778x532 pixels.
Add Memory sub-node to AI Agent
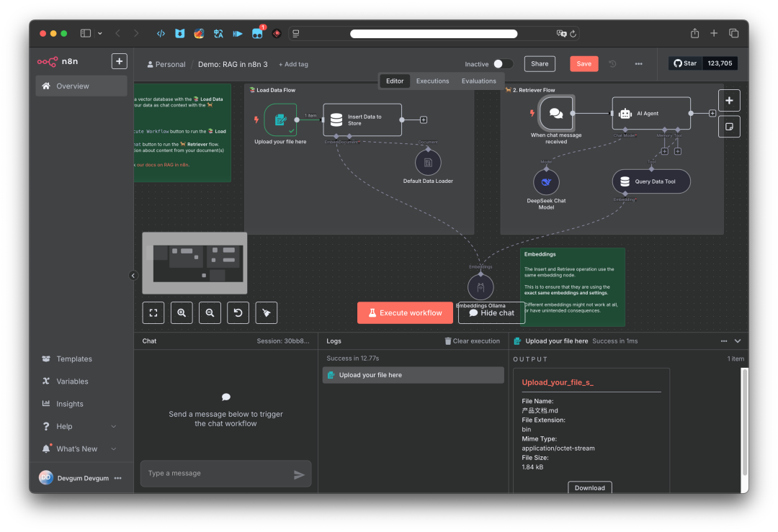664,151
